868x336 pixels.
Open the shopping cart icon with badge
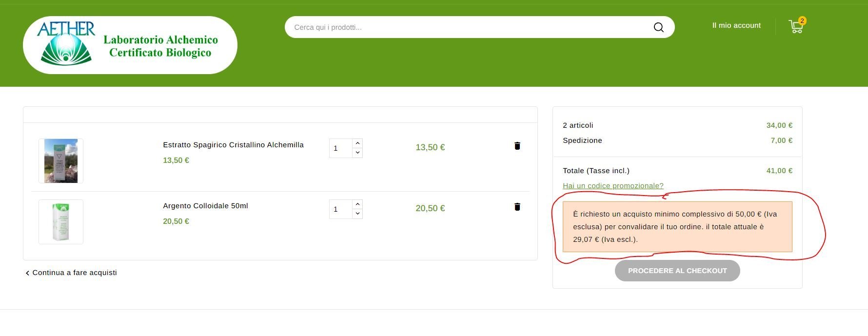796,26
